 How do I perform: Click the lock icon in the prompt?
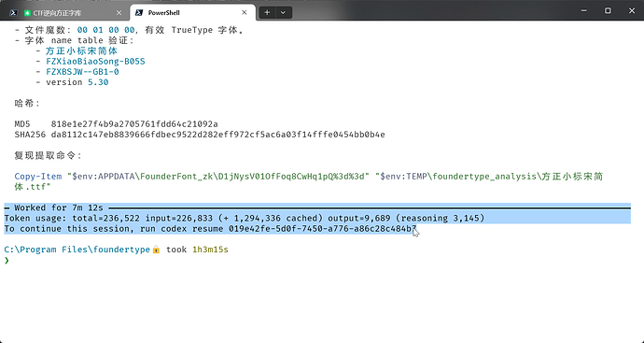(156, 250)
